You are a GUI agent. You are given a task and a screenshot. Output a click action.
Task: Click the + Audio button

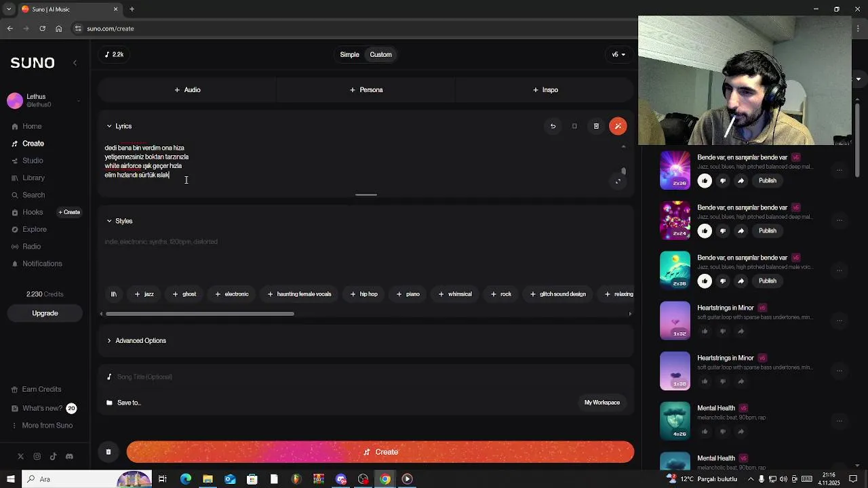tap(187, 89)
